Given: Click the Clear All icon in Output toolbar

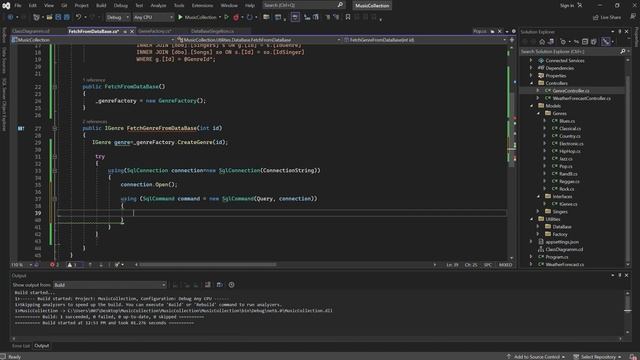Looking at the screenshot, I should 208,284.
